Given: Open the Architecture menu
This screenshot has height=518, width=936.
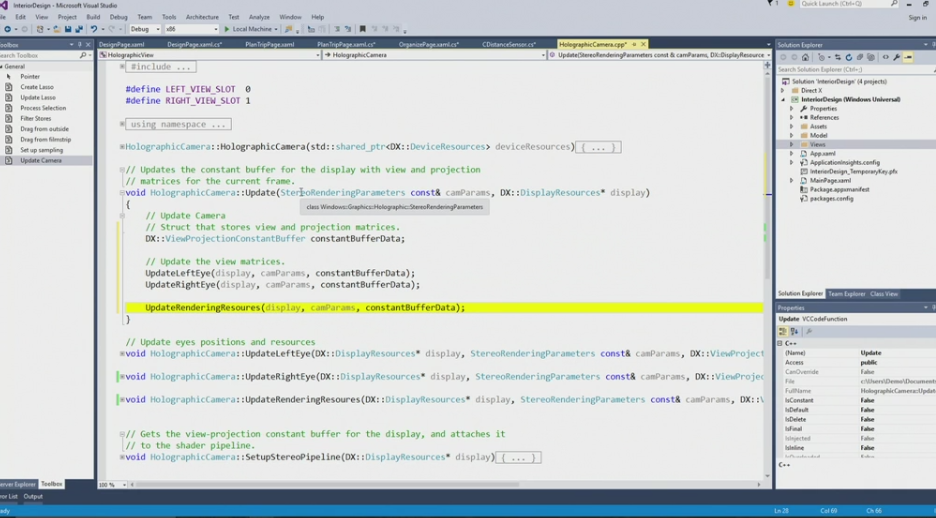Looking at the screenshot, I should [x=202, y=17].
